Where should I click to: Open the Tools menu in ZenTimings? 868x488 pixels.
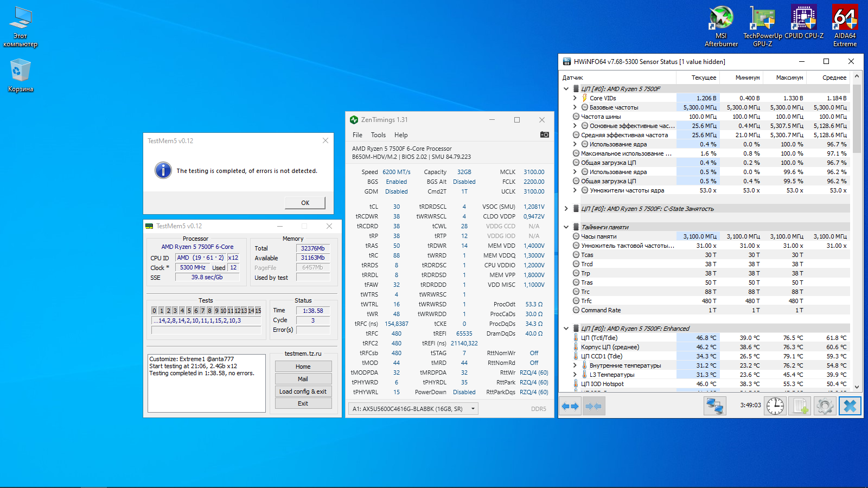coord(378,135)
